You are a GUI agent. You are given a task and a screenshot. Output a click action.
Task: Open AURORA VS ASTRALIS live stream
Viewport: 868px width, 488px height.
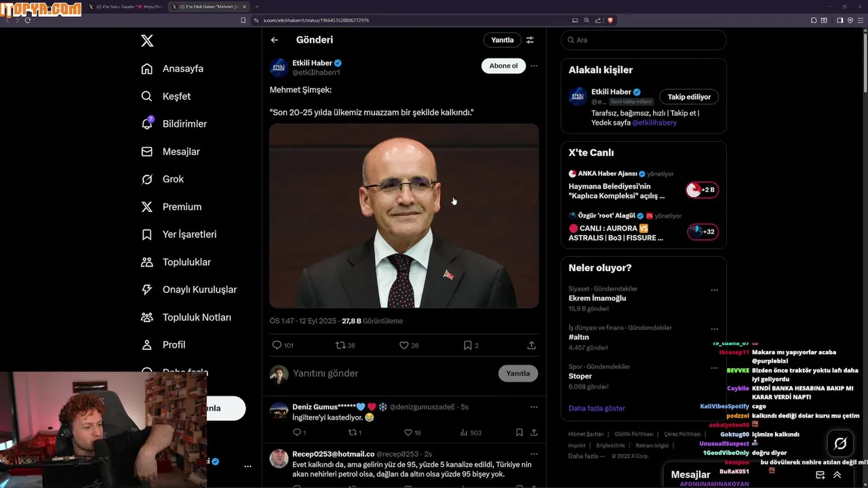pyautogui.click(x=644, y=228)
